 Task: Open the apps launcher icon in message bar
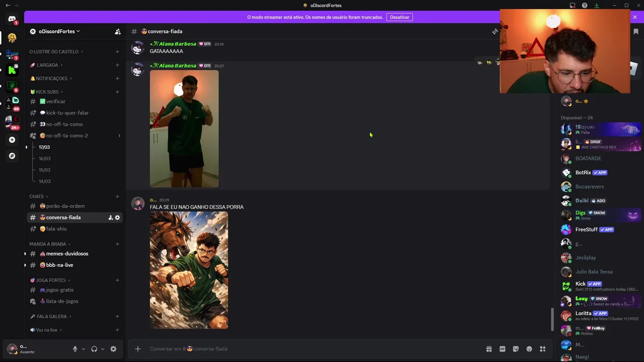[x=543, y=349]
